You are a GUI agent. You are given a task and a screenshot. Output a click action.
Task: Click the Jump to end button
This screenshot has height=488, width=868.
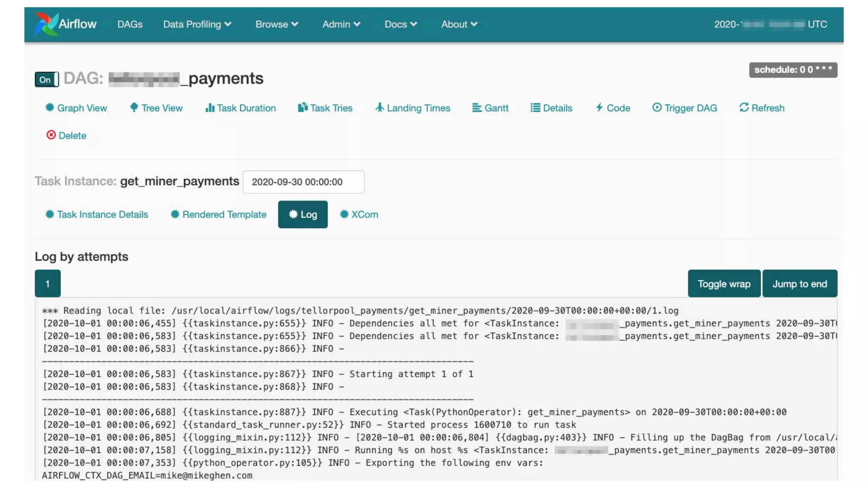[799, 284]
